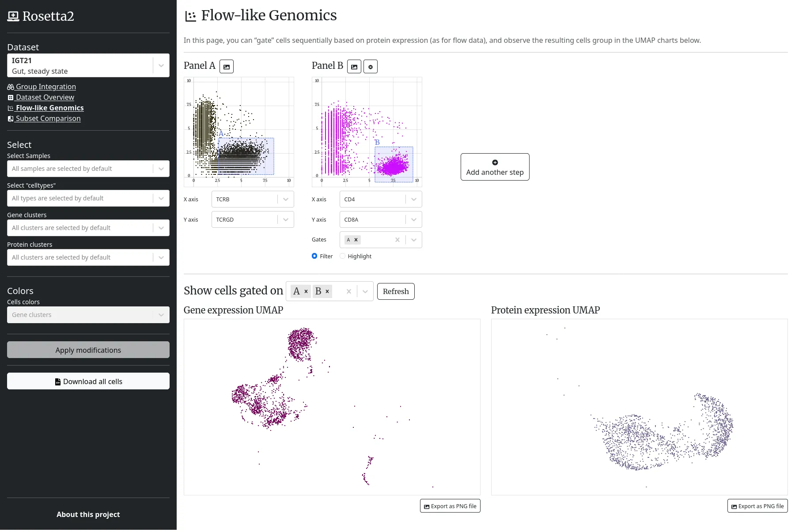Export gene expression UMAP as PNG
The width and height of the screenshot is (795, 532).
(450, 506)
